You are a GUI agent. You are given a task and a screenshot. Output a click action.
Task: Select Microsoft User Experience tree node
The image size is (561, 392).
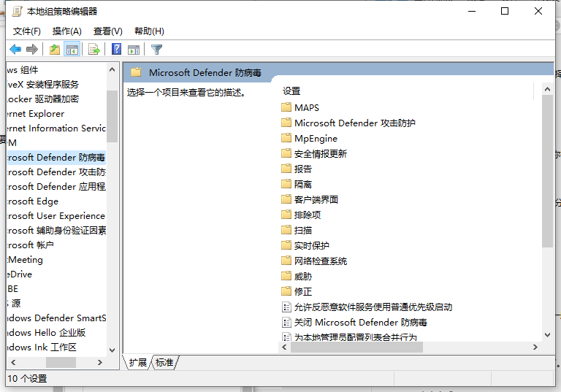(56, 216)
